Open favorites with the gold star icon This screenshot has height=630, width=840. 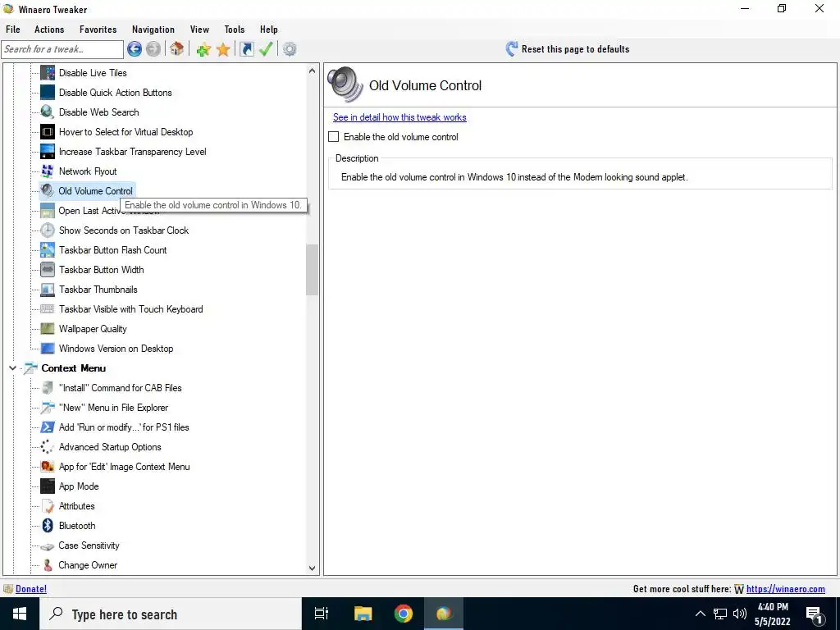(x=223, y=49)
